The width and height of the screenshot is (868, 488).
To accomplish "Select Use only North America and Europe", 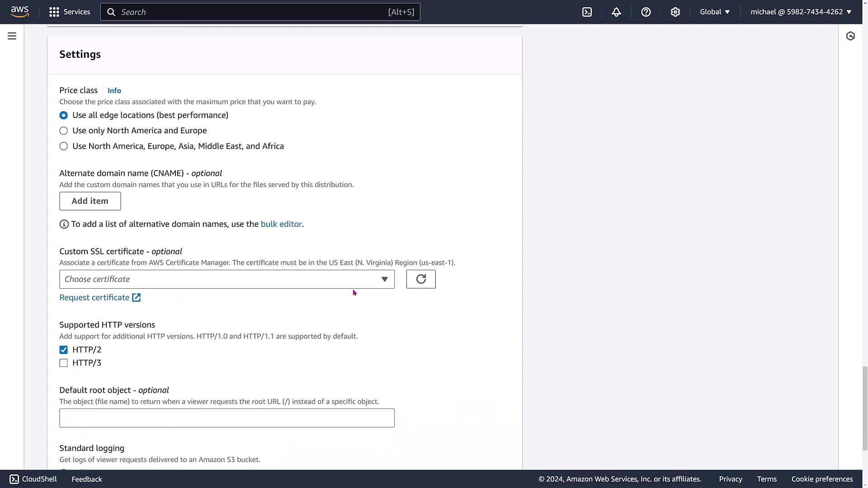I will (x=64, y=131).
